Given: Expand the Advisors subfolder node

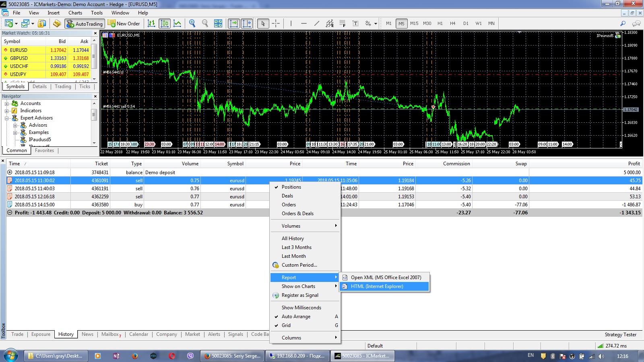Looking at the screenshot, I should 15,125.
